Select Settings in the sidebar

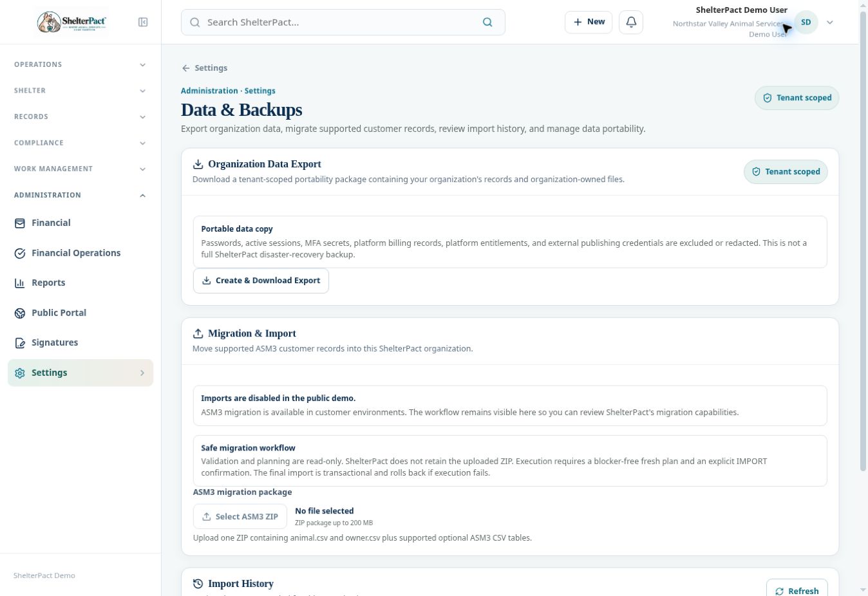pyautogui.click(x=80, y=373)
